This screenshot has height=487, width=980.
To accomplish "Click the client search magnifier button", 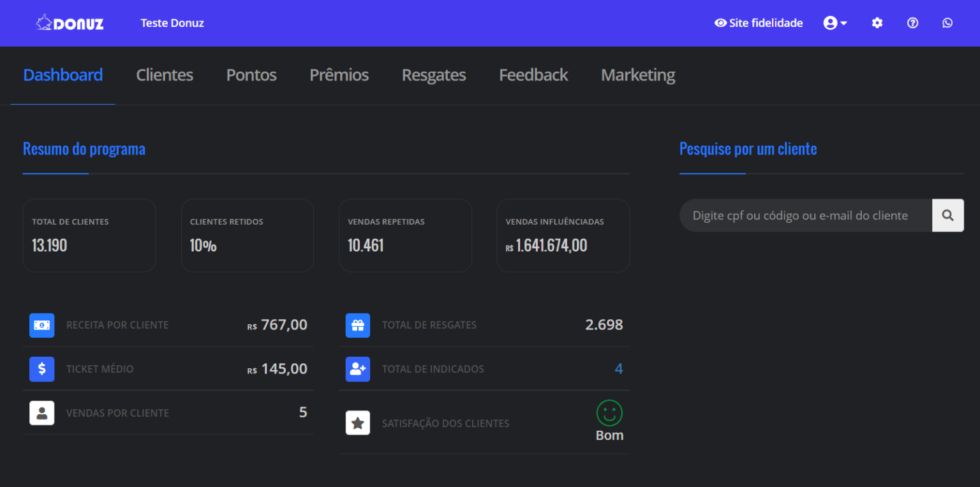I will (948, 215).
